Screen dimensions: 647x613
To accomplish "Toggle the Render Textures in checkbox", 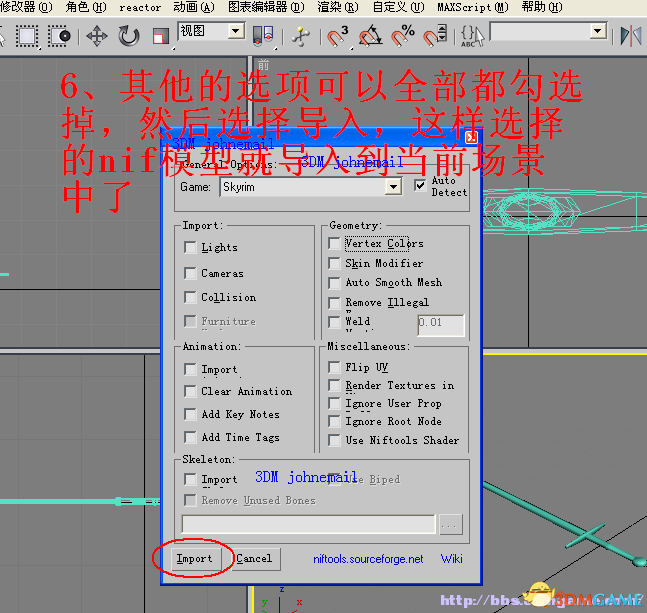I will [x=334, y=385].
